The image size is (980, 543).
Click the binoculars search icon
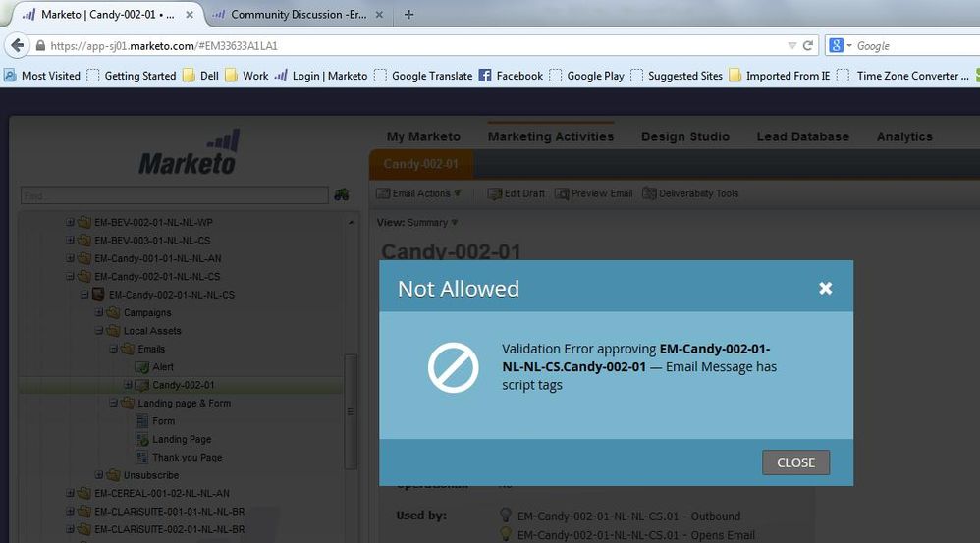(x=342, y=194)
